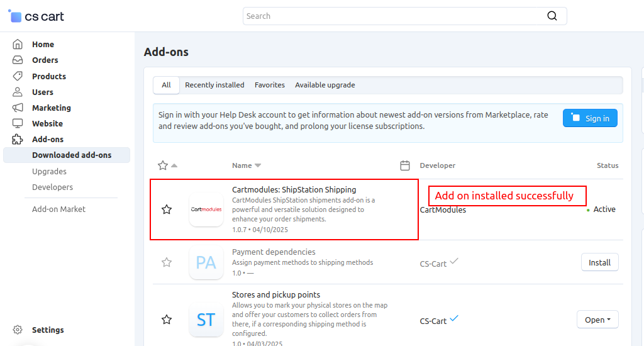Toggle favorite star for Payment dependencies
The height and width of the screenshot is (346, 644).
(167, 262)
